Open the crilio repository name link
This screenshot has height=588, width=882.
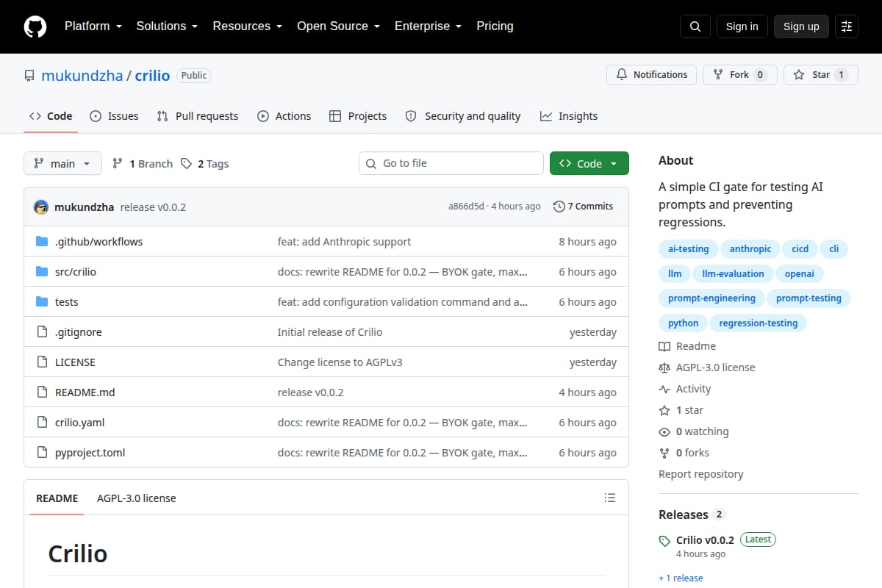[x=152, y=76]
